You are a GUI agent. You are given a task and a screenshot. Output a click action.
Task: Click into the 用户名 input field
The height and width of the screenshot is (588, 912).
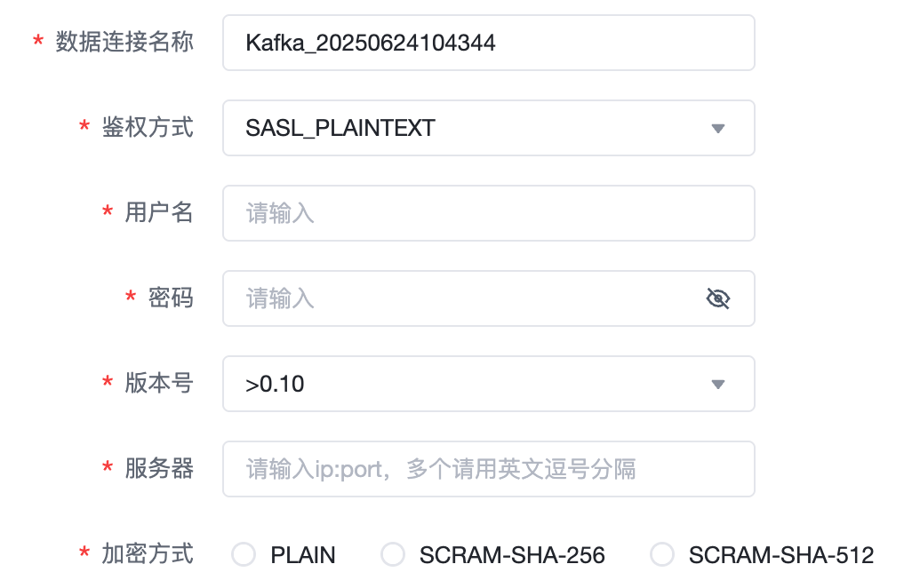tap(487, 213)
